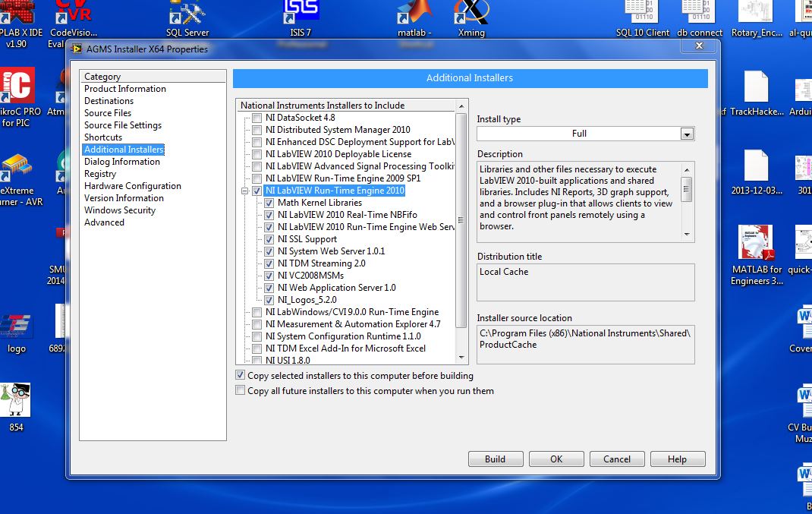812x514 pixels.
Task: Select NI LabVIEW 2010 Real-Time NBFifo row
Action: [x=348, y=215]
